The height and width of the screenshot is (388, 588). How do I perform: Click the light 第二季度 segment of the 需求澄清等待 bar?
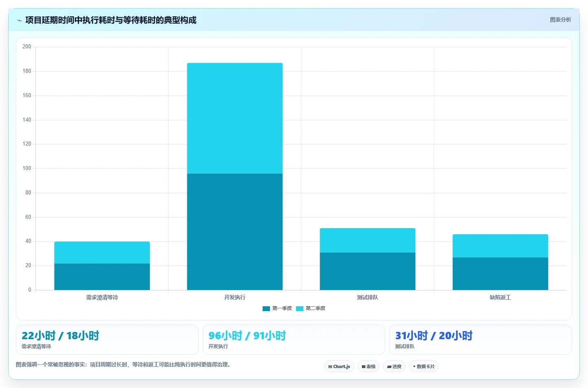click(x=102, y=253)
